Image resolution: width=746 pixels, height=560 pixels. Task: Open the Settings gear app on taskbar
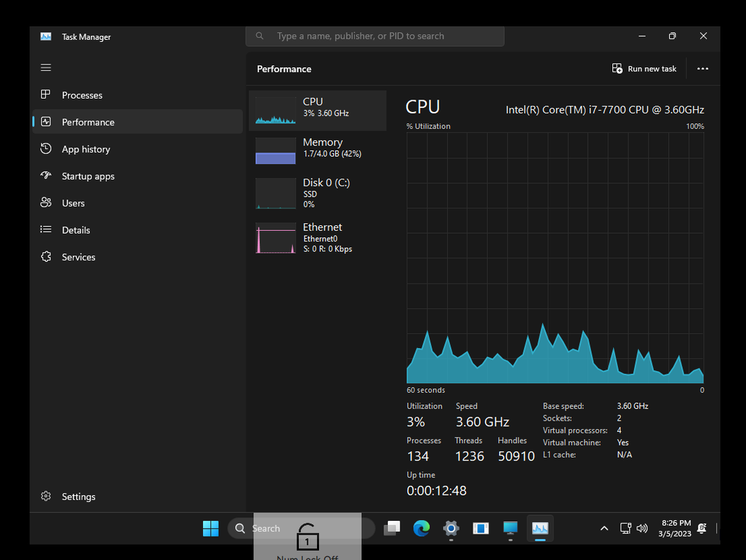click(451, 528)
